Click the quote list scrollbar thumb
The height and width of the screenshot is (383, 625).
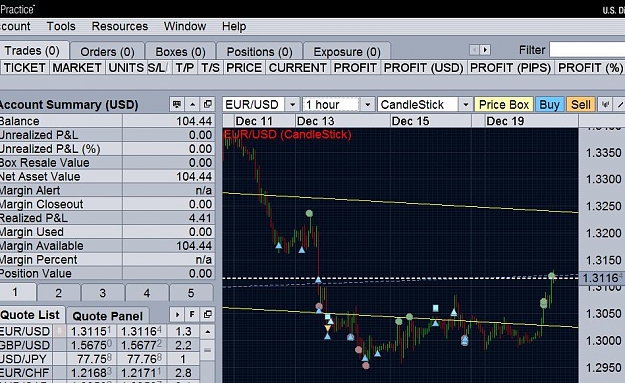[x=207, y=351]
